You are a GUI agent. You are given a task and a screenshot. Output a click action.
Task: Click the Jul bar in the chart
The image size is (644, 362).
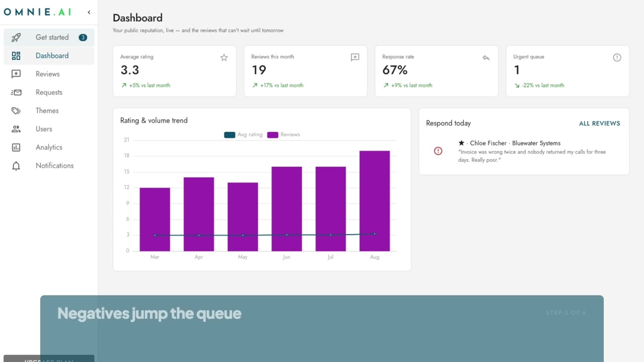point(331,209)
